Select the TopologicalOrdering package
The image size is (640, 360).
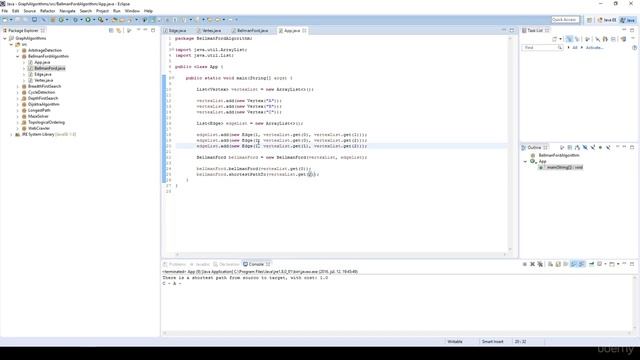pos(46,122)
